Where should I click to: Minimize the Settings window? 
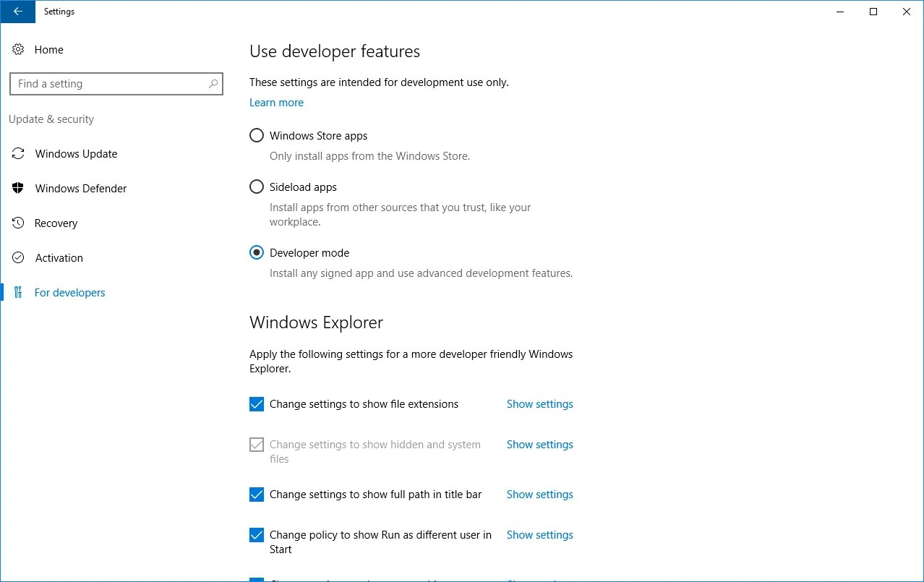[840, 12]
